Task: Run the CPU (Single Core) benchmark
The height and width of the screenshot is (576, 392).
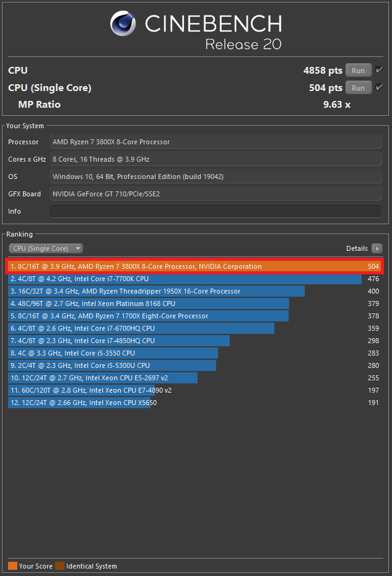Action: [x=358, y=88]
